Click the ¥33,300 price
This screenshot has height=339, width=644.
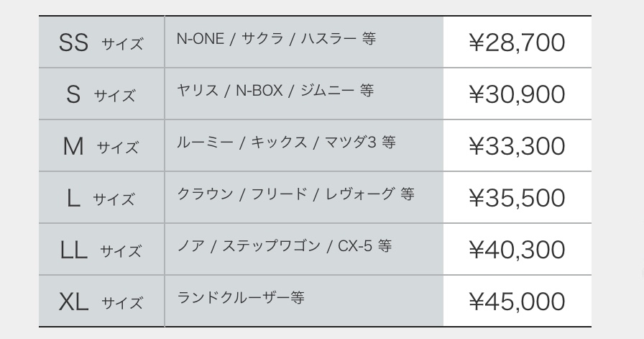coord(517,146)
